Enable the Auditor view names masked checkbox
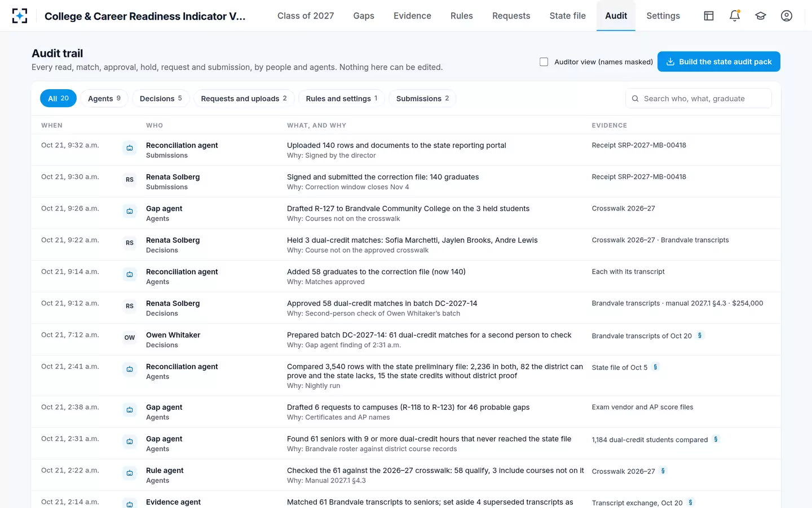 click(544, 62)
